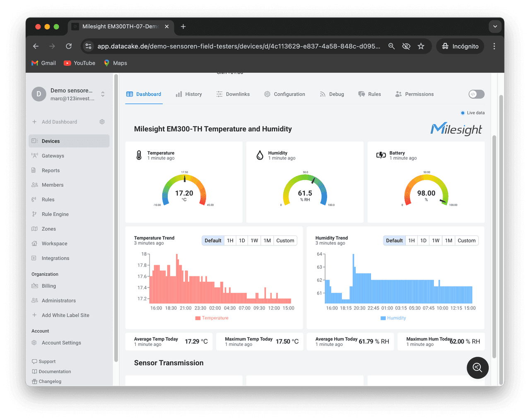Click the address bar URL

pyautogui.click(x=239, y=46)
